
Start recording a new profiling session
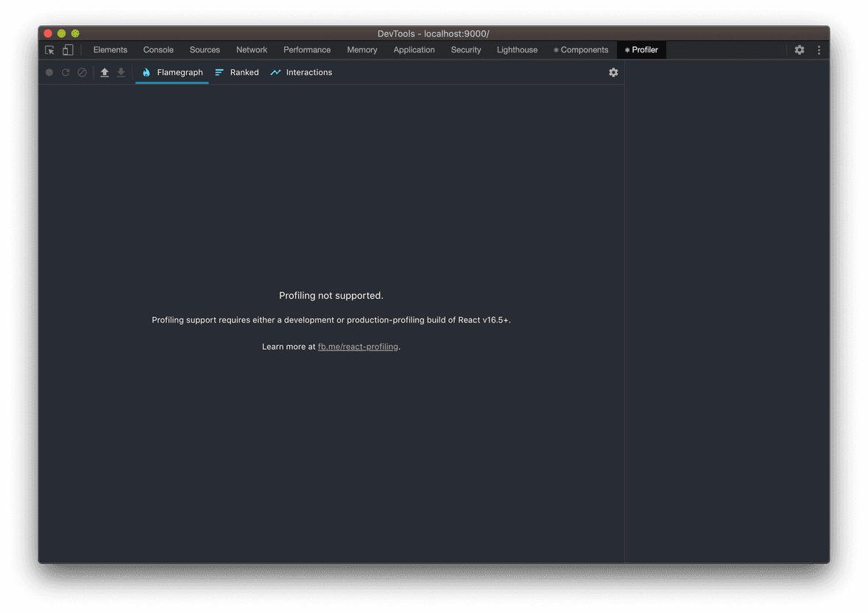(49, 72)
